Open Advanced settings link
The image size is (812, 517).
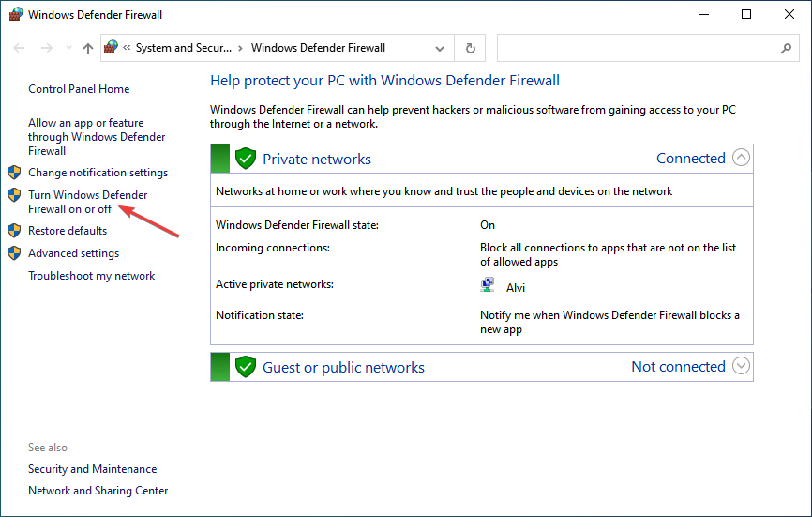click(73, 253)
